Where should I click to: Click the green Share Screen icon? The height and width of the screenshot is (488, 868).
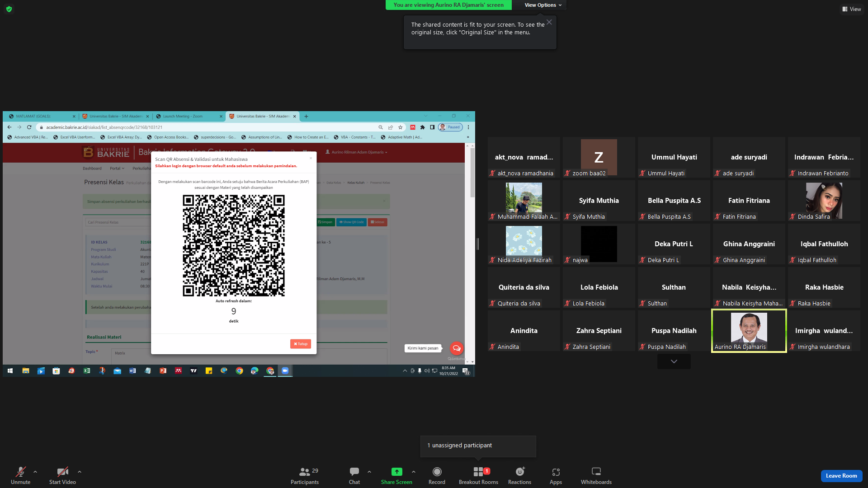pyautogui.click(x=396, y=472)
